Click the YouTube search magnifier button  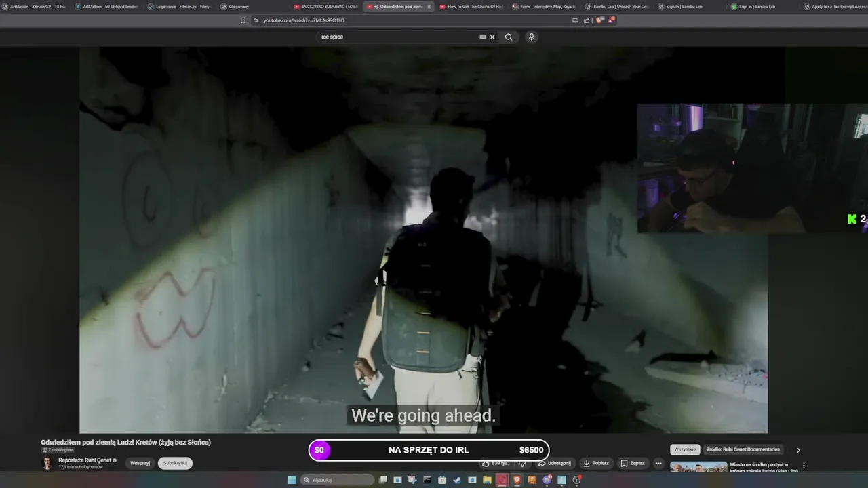point(509,37)
